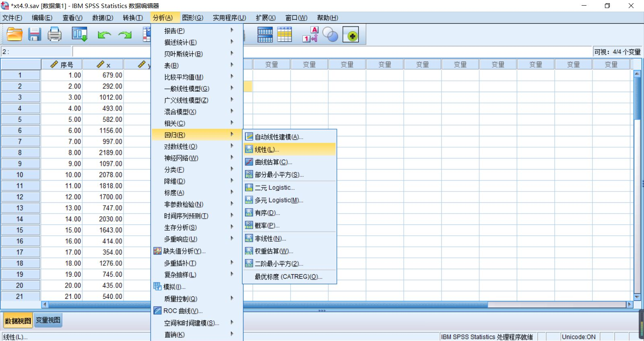The image size is (644, 341).
Task: Switch to the 数据视图 tab
Action: tap(18, 321)
